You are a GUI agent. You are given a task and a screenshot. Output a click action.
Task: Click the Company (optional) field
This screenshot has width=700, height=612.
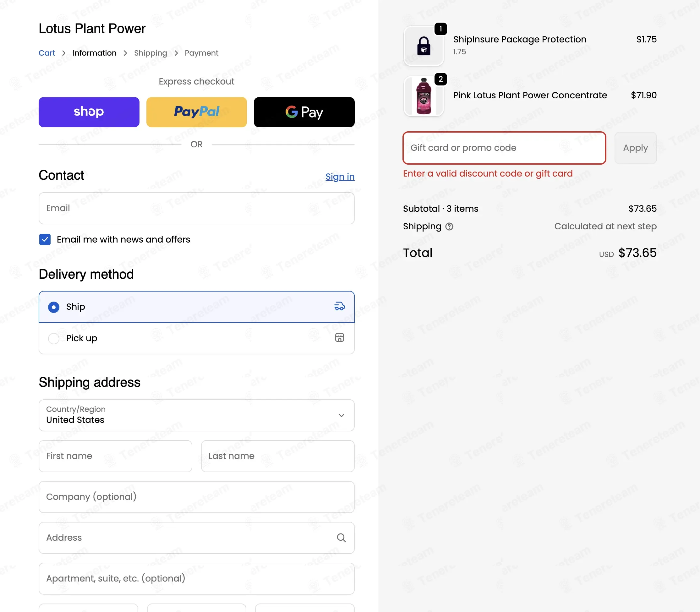[196, 497]
